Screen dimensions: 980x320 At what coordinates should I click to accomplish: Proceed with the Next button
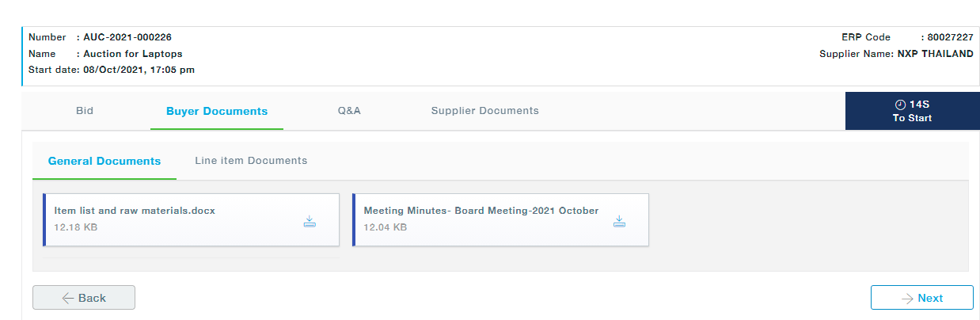tap(921, 298)
